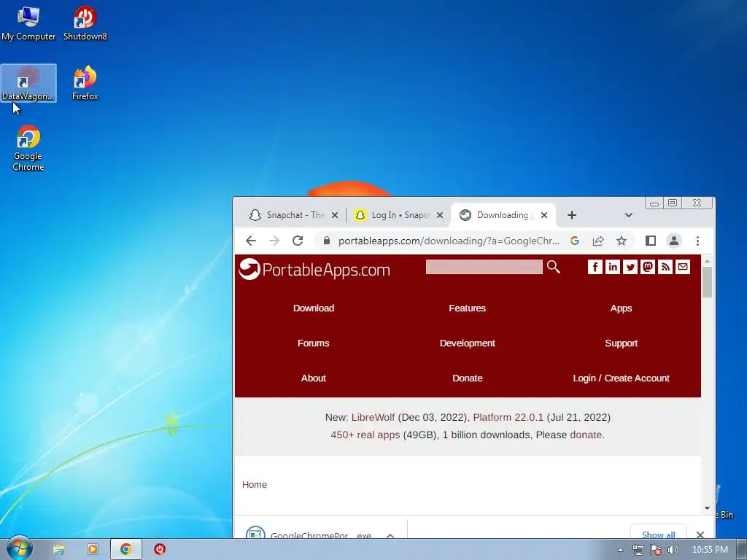Open Chrome profile avatar
This screenshot has height=560, width=747.
pos(673,241)
